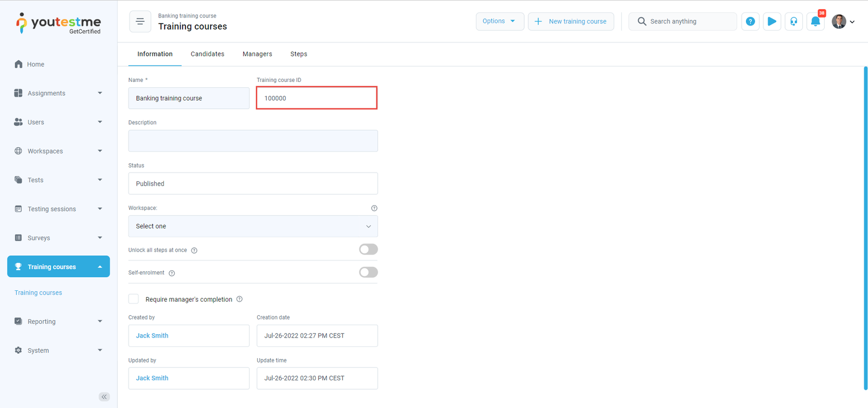This screenshot has height=408, width=868.
Task: Check Require manager's completion box
Action: [133, 299]
